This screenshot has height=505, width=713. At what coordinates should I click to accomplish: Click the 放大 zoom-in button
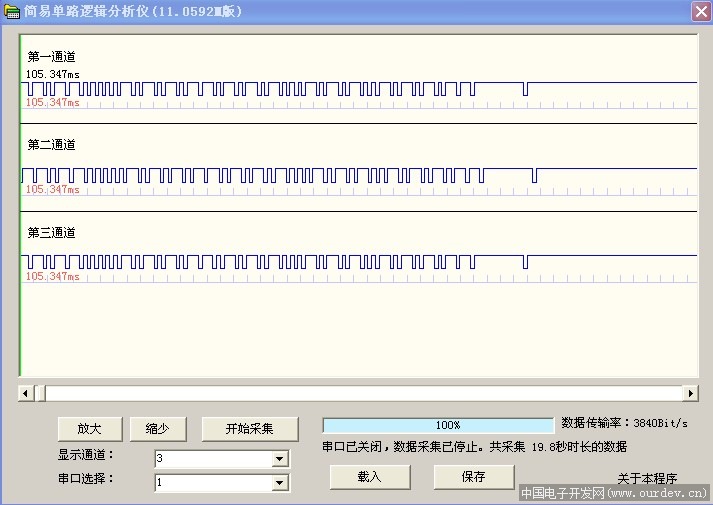(x=90, y=429)
